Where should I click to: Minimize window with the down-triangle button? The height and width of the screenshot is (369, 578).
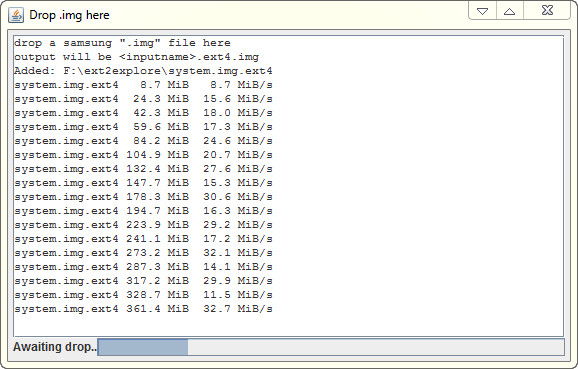483,11
